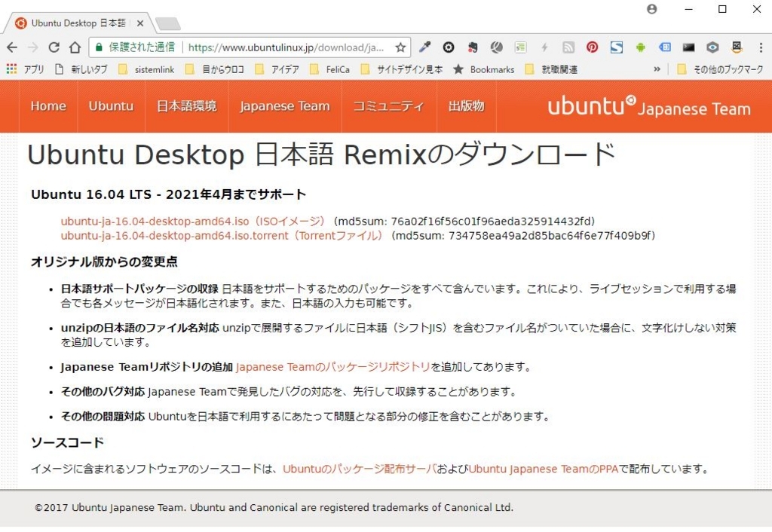Open the green Android robot extension
772x532 pixels.
[x=641, y=47]
